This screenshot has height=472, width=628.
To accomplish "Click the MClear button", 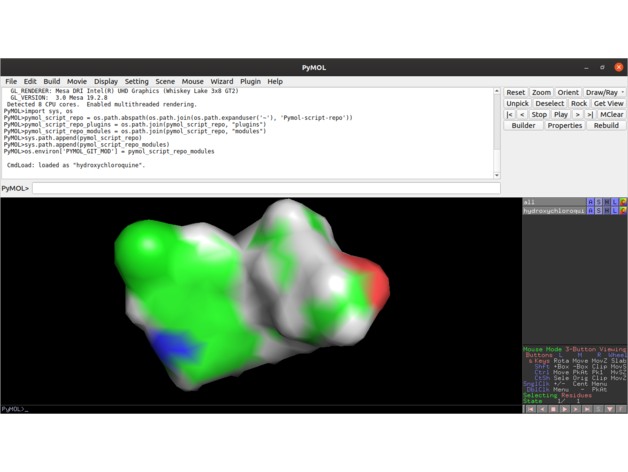I will coord(612,115).
